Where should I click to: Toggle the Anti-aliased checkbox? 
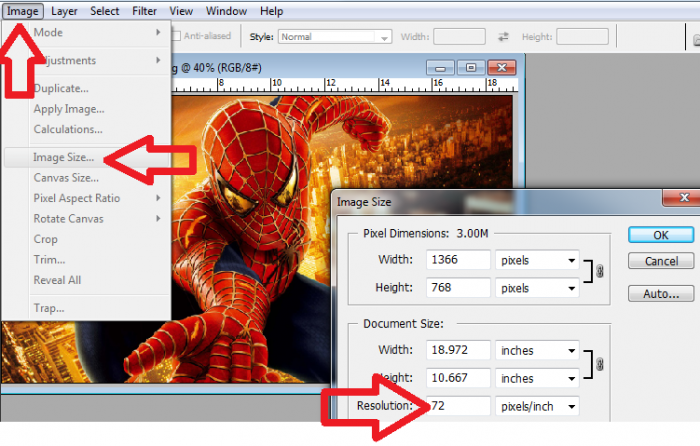click(x=176, y=36)
